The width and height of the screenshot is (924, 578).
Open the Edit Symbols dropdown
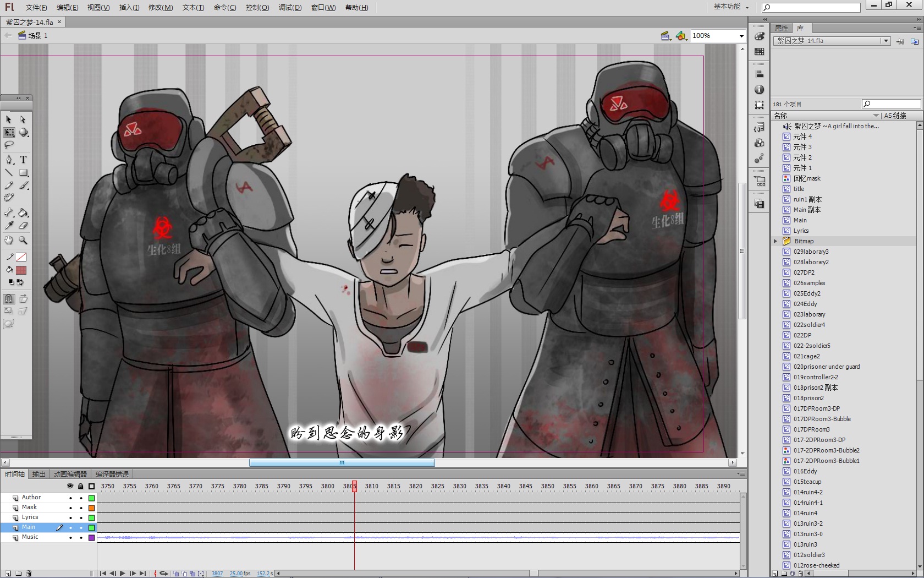click(x=681, y=36)
